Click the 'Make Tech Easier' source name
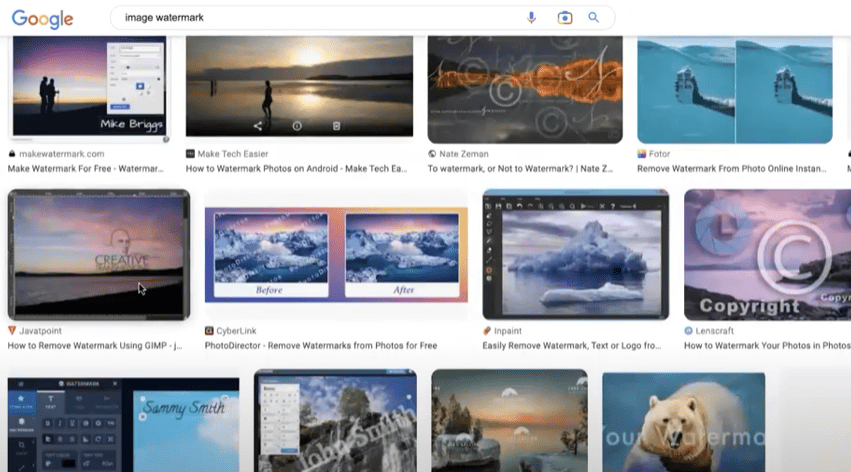The width and height of the screenshot is (851, 472). 233,154
